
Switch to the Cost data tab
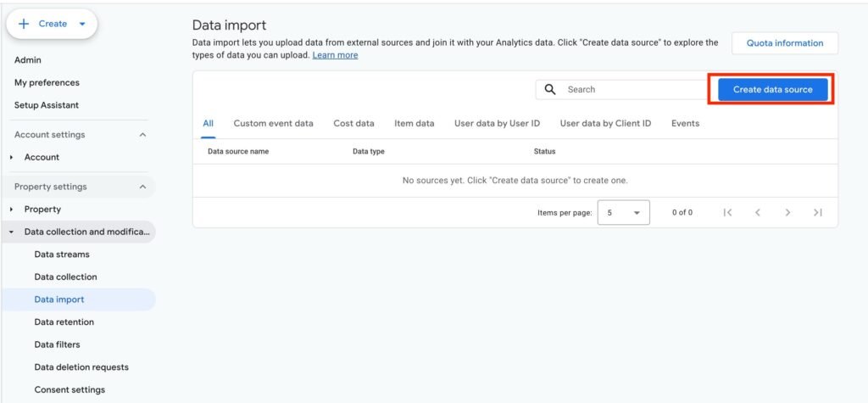pos(353,123)
